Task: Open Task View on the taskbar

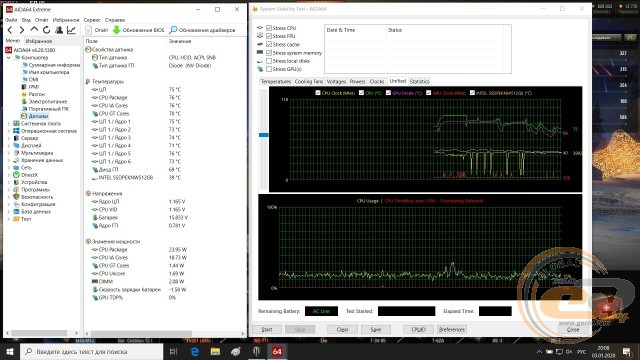Action: pos(173,351)
